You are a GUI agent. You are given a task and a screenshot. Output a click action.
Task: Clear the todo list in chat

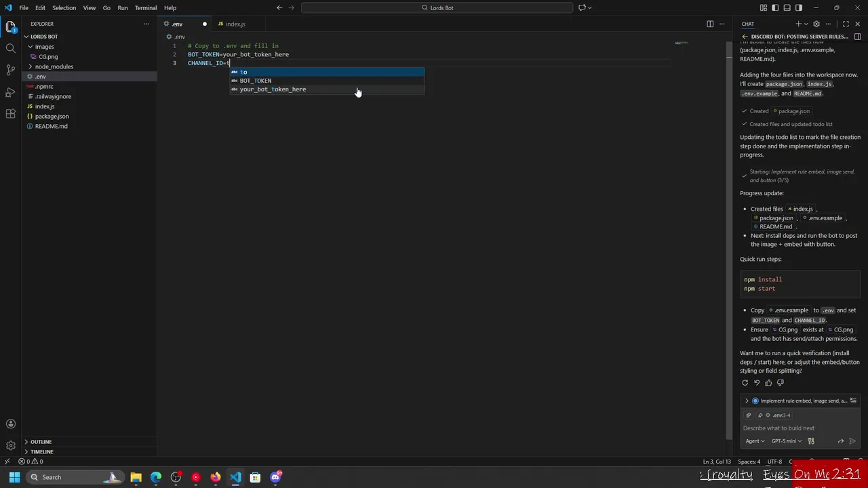click(853, 401)
